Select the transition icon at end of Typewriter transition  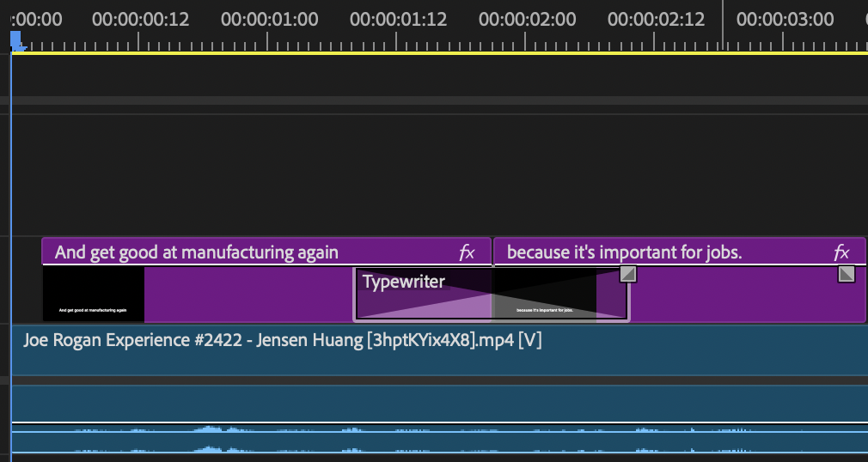(x=627, y=274)
